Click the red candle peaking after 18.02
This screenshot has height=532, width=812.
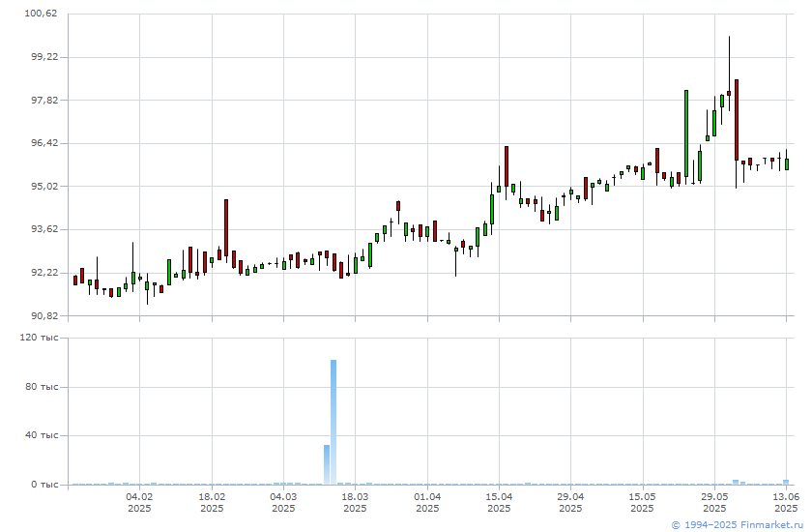[226, 227]
